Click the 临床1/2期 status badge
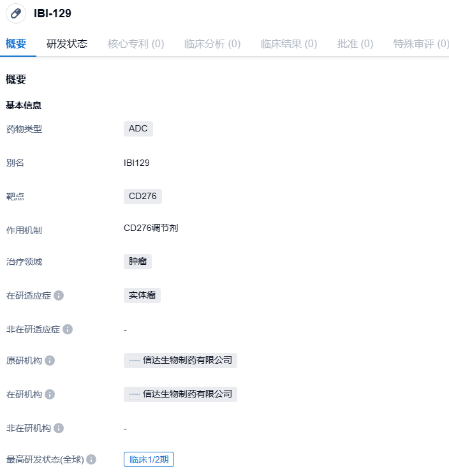 tap(149, 459)
